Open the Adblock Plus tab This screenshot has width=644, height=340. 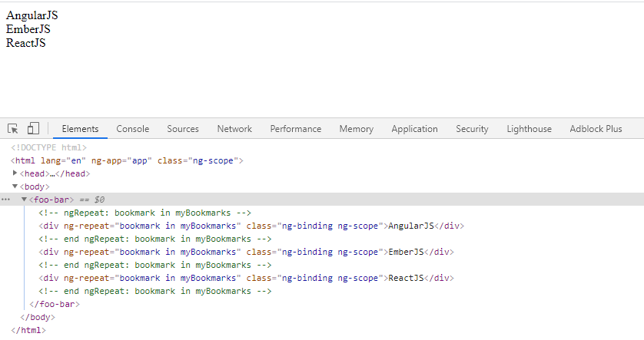pyautogui.click(x=596, y=129)
